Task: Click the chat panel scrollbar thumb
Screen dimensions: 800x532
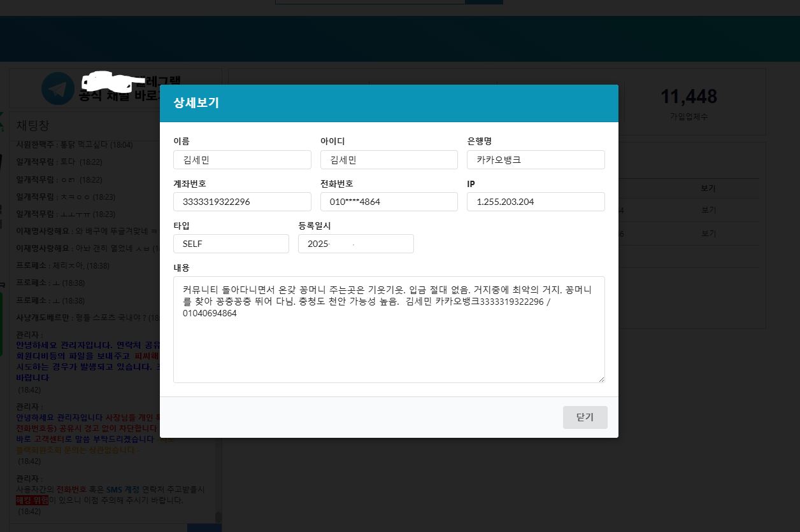Action: (218, 517)
